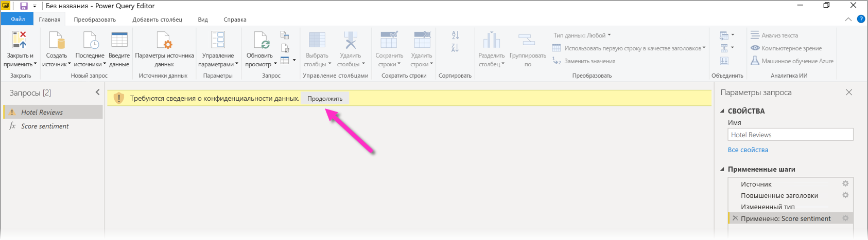Click Split column icon
Image resolution: width=868 pixels, height=240 pixels.
click(492, 40)
